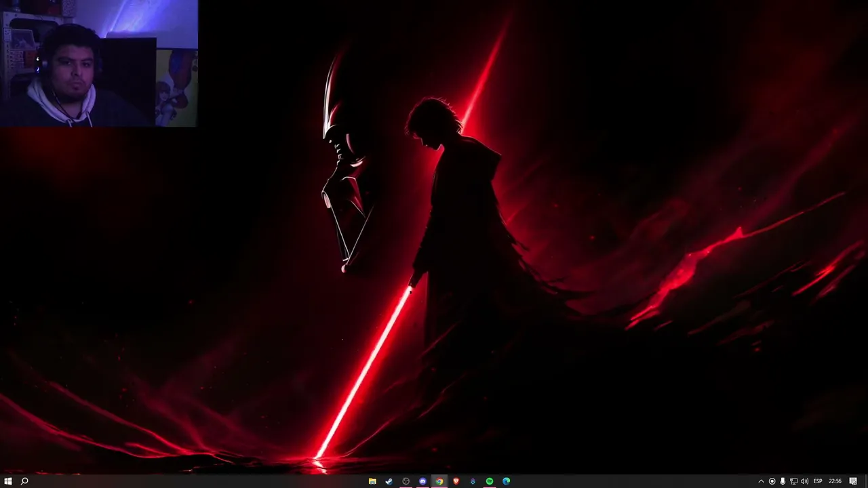Click the recording indicator tray icon

click(772, 481)
